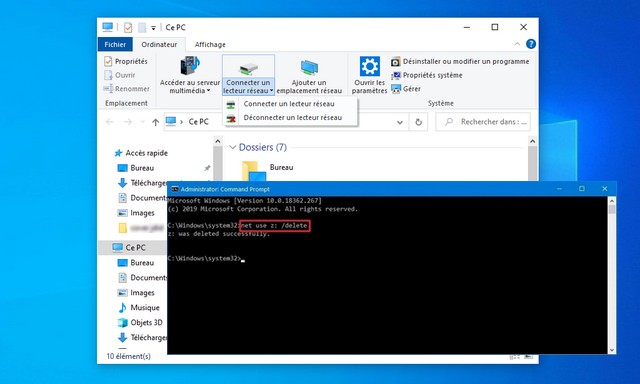The height and width of the screenshot is (384, 640).
Task: Collapse the ribbon with the chevron
Action: tap(517, 44)
